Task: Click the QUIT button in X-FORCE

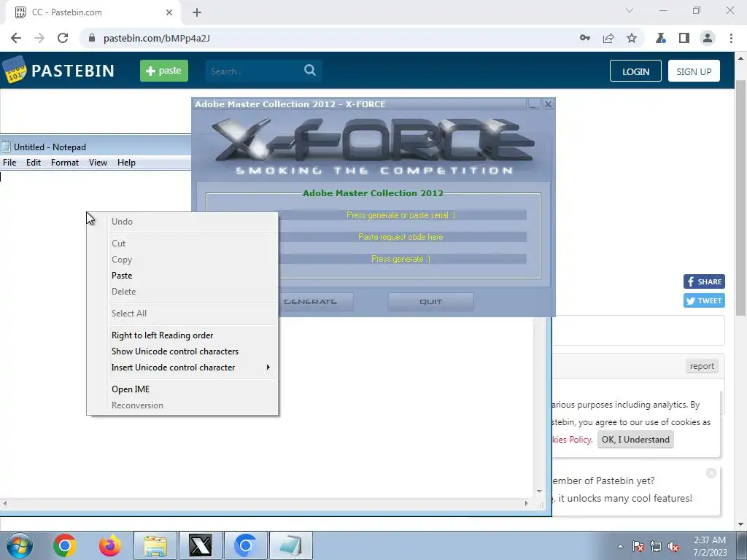Action: 430,302
